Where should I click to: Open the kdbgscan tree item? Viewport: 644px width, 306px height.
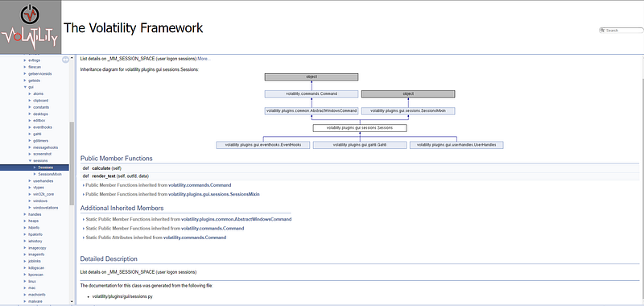point(36,268)
